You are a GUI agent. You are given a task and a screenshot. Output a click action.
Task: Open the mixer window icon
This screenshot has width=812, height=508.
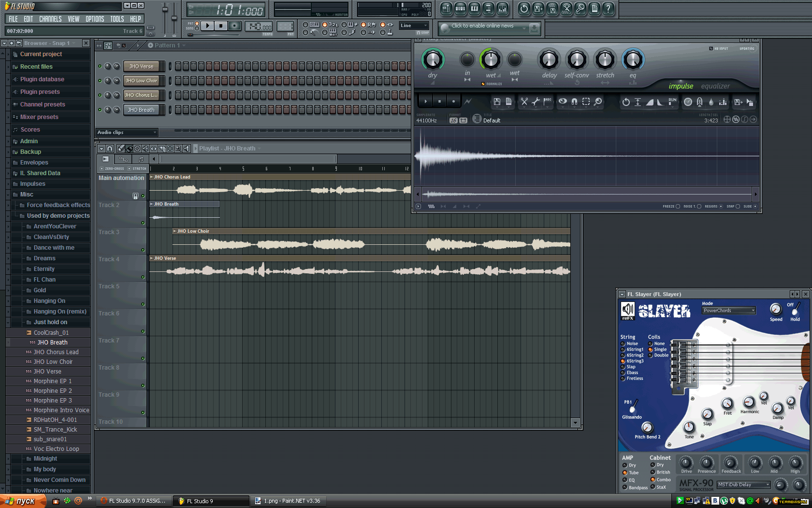coord(502,9)
